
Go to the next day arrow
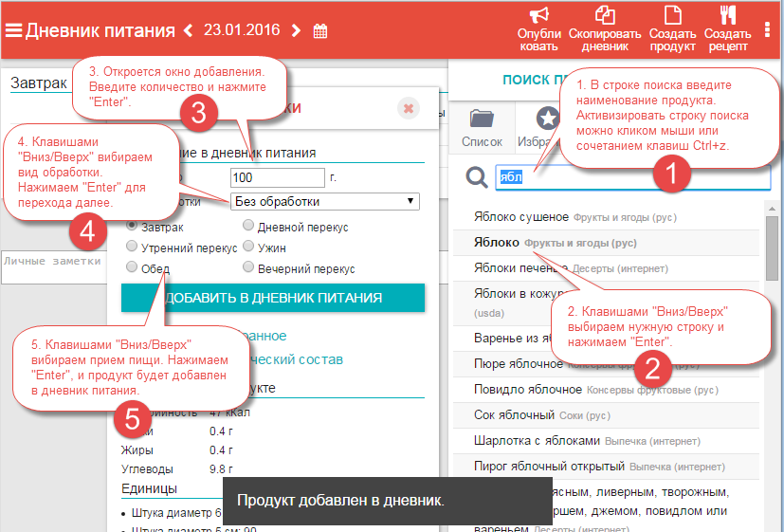(297, 30)
